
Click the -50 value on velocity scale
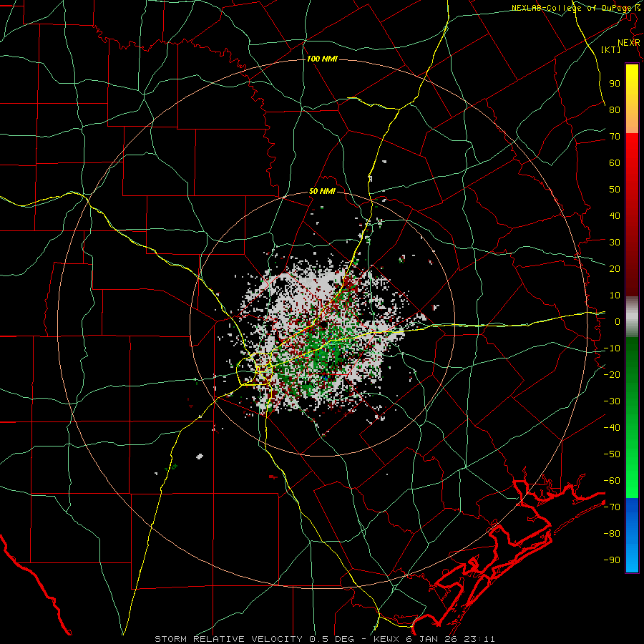[x=612, y=454]
